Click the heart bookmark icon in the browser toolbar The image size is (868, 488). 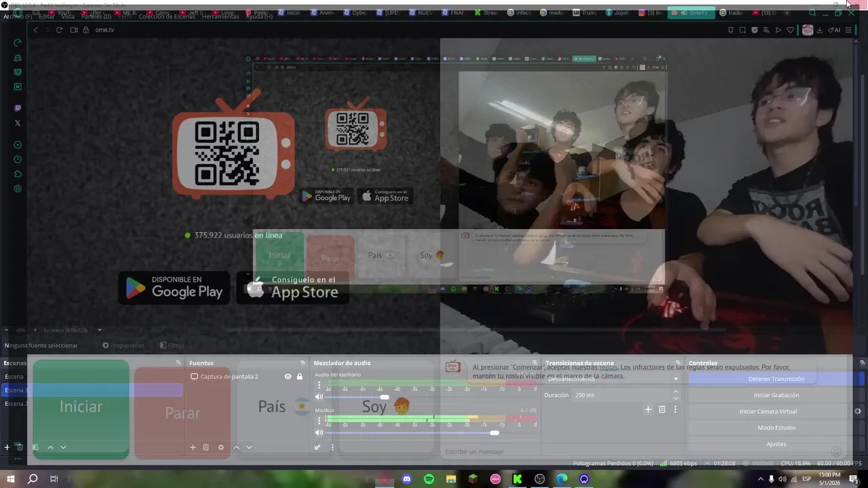click(x=789, y=30)
